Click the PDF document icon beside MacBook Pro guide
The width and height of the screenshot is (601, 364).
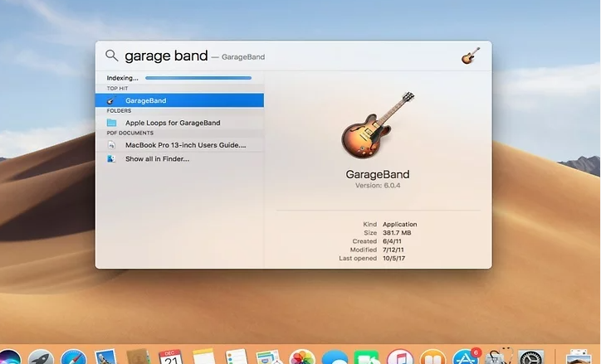click(111, 144)
